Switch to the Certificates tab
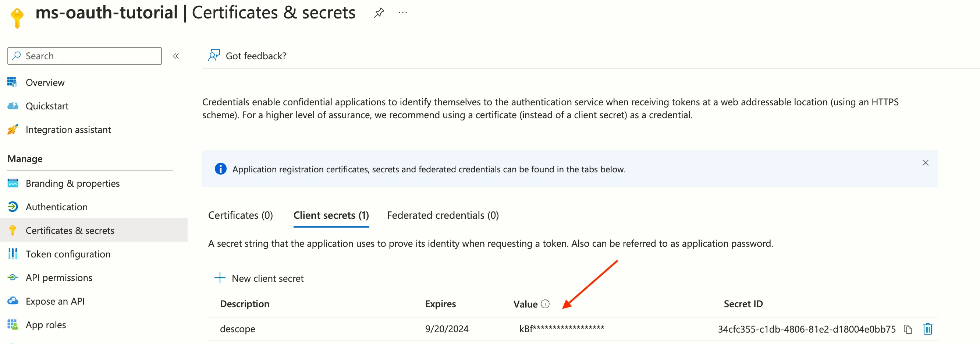This screenshot has height=344, width=980. point(241,215)
